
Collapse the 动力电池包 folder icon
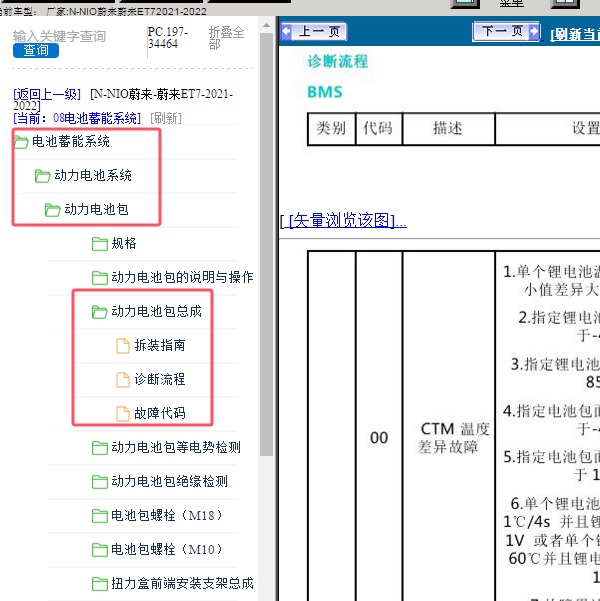point(52,210)
